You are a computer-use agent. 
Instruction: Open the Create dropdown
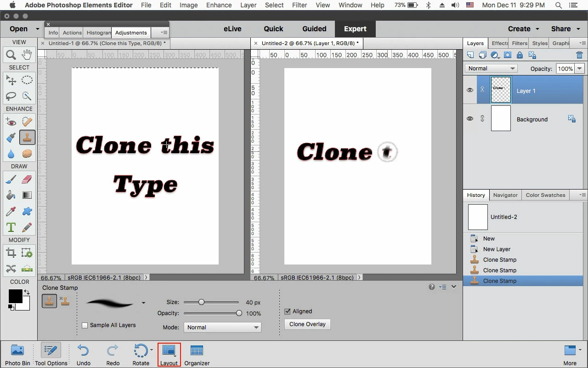[x=524, y=29]
